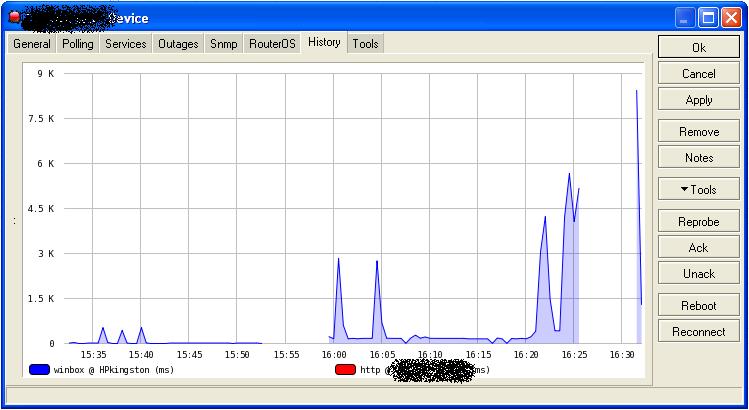Reboot the device
The height and width of the screenshot is (410, 749).
[699, 305]
